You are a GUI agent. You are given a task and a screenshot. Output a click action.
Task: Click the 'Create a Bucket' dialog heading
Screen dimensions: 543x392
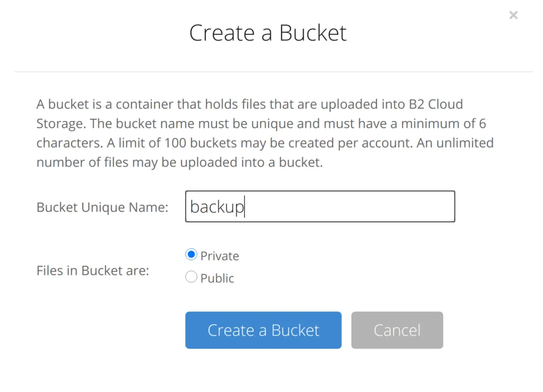268,33
